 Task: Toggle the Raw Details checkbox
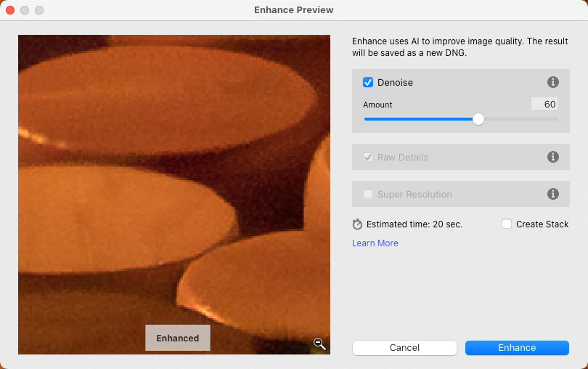pos(368,157)
